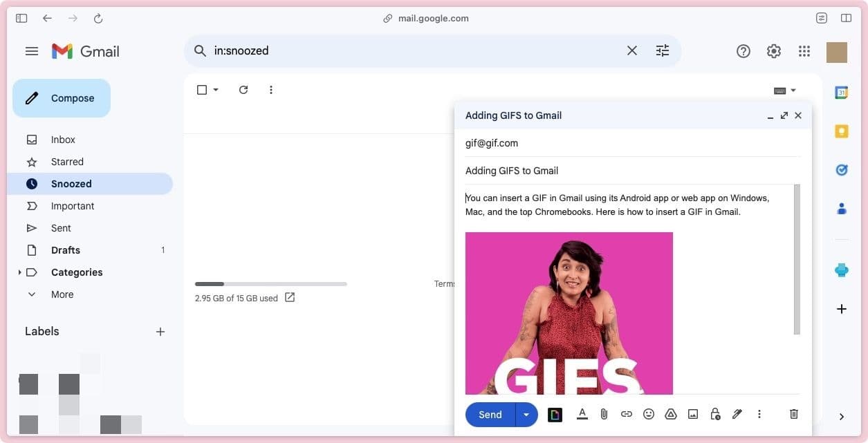The width and height of the screenshot is (868, 443).
Task: Expand the Send button options
Action: (526, 414)
